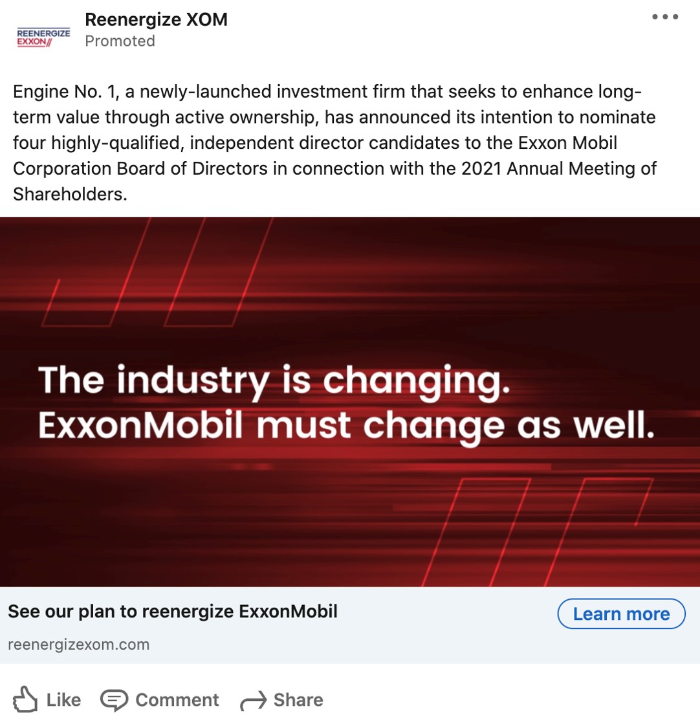Screen dimensions: 700x728
Task: Visit the reenergizexom.com link
Action: pos(78,645)
